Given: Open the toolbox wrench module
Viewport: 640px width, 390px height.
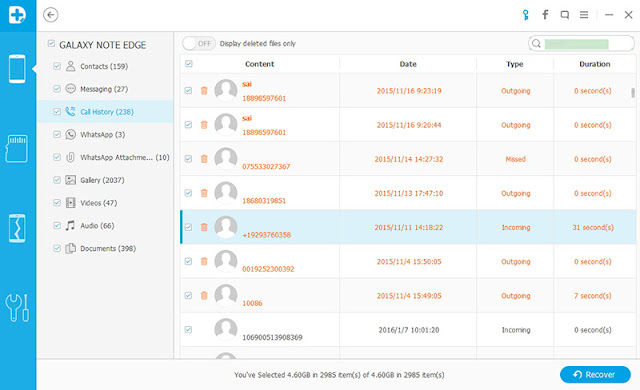Looking at the screenshot, I should [x=17, y=308].
